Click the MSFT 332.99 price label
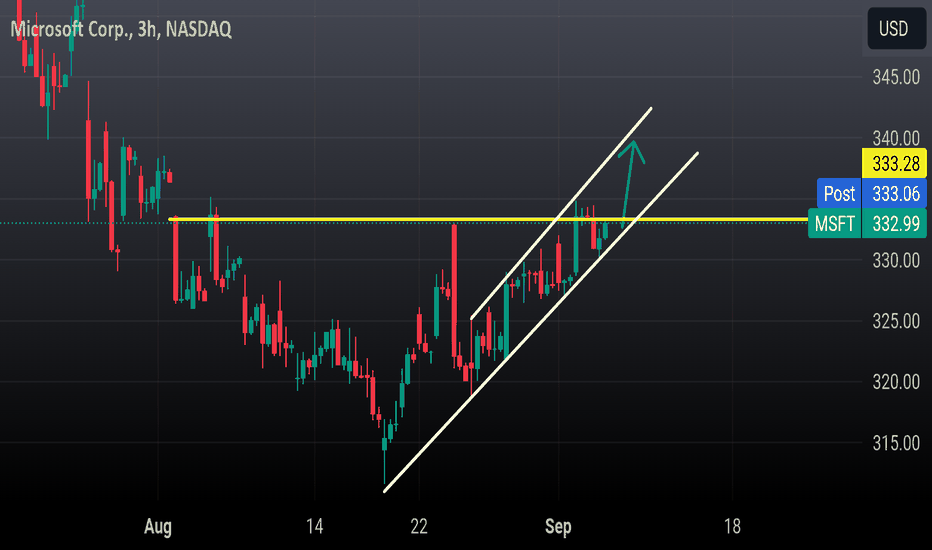This screenshot has height=550, width=932. (867, 224)
